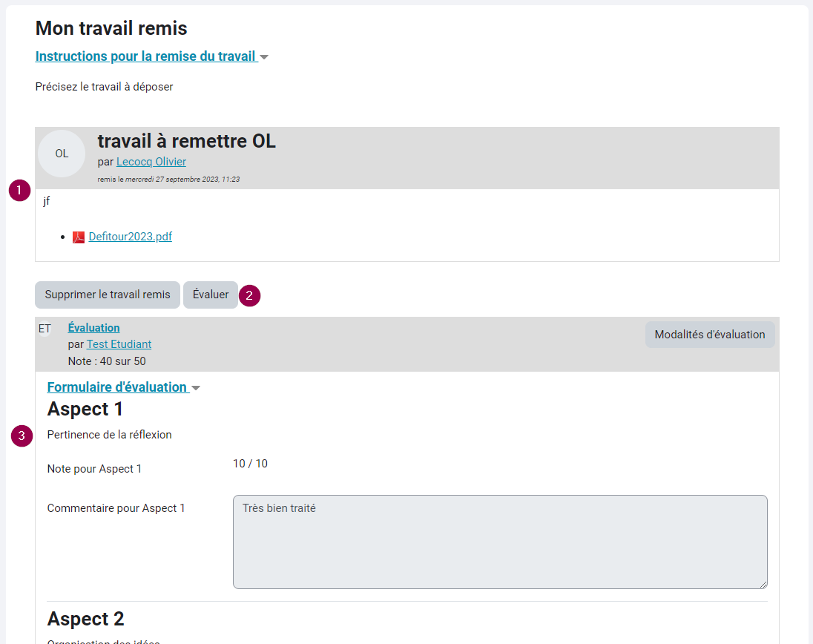Viewport: 813px width, 644px height.
Task: Click Supprimer le travail remis button
Action: (x=108, y=295)
